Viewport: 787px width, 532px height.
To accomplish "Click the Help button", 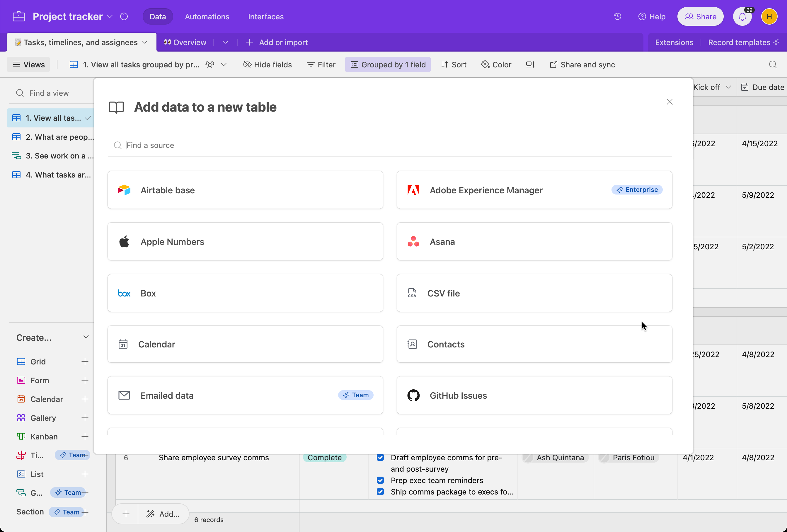I will (x=652, y=17).
